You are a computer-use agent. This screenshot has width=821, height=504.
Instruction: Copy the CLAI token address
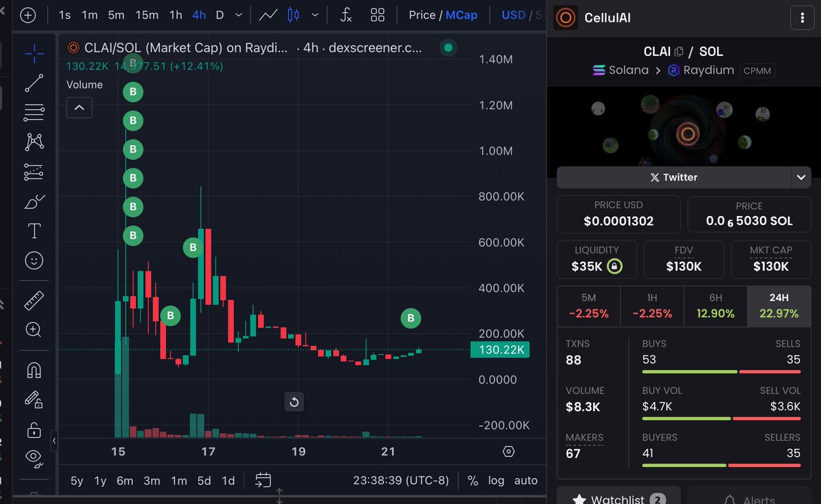coord(679,52)
